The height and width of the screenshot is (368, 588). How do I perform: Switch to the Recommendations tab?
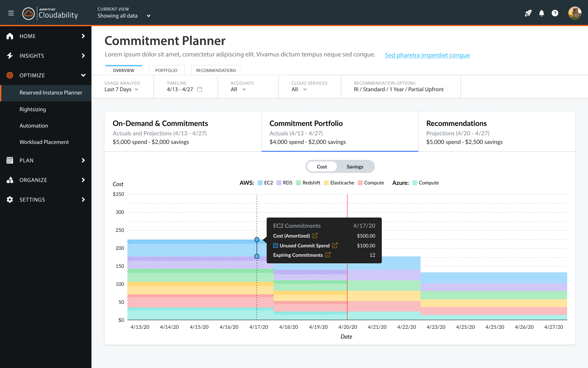(x=216, y=70)
